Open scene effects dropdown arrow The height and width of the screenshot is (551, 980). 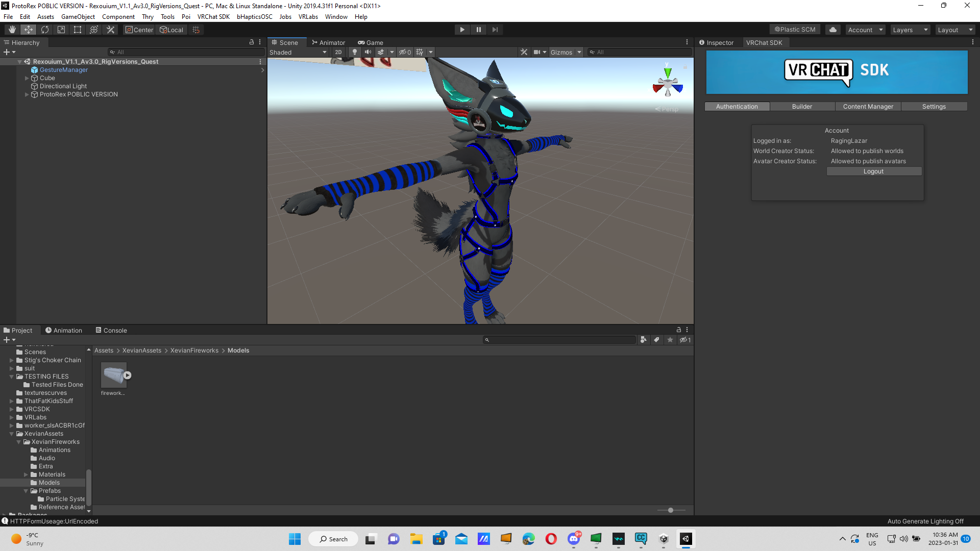391,52
